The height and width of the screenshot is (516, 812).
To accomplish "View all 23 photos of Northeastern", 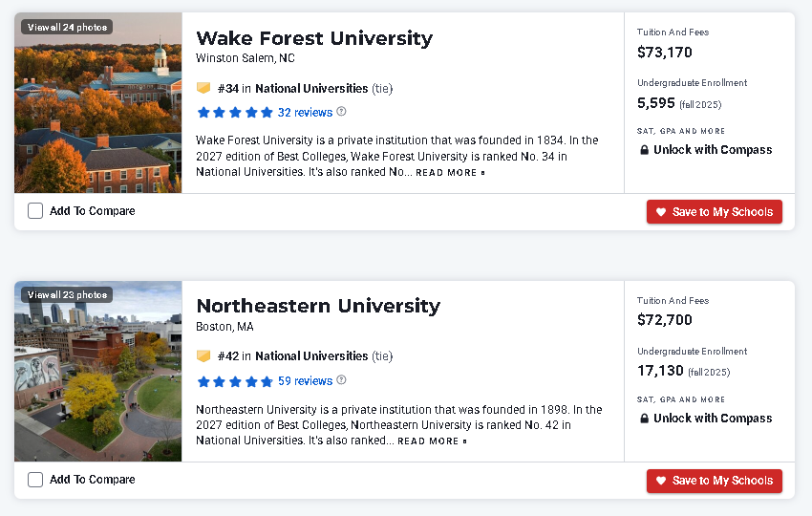I will [x=67, y=294].
